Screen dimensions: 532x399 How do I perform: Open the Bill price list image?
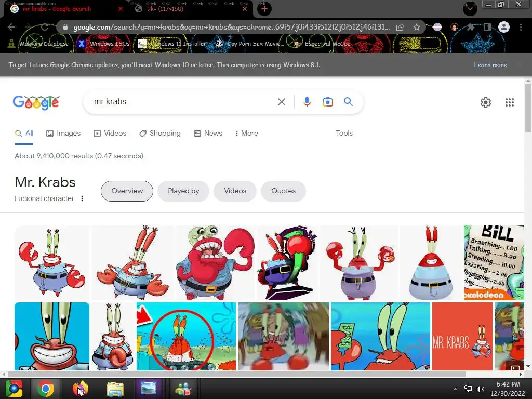494,262
